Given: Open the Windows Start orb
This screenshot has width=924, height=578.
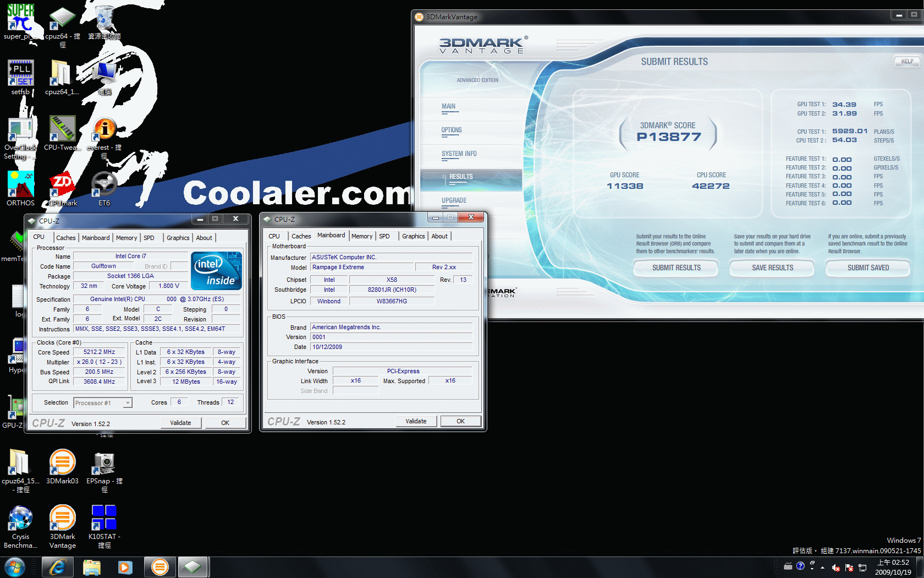Looking at the screenshot, I should [15, 567].
